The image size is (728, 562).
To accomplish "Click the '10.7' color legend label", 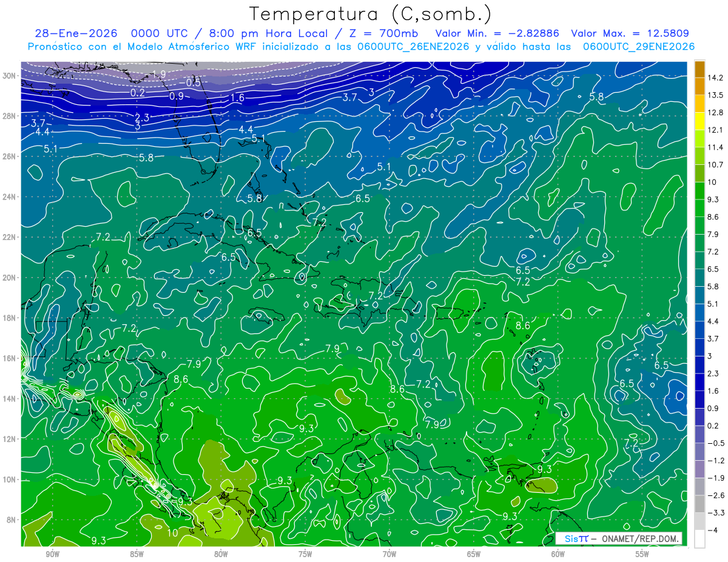I will (715, 165).
